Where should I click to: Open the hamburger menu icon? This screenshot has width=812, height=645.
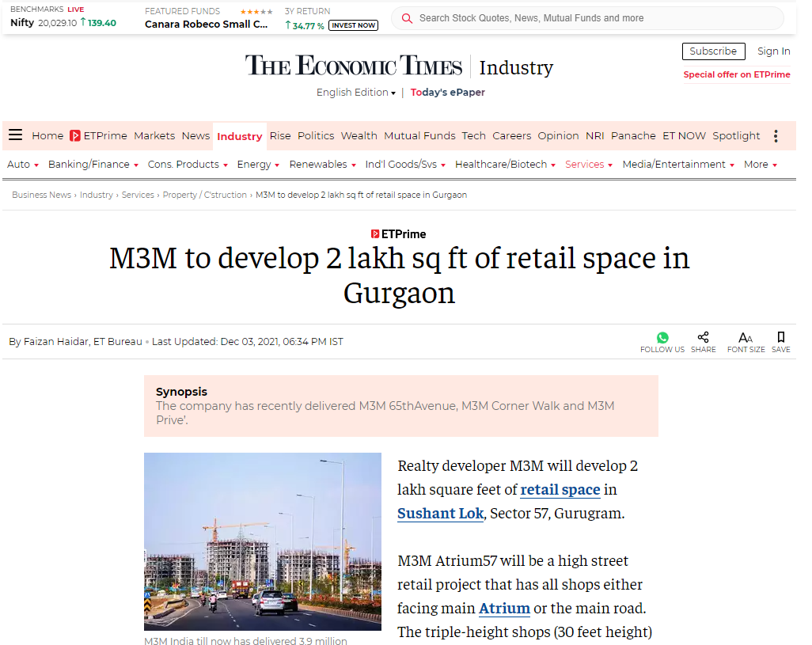tap(15, 135)
